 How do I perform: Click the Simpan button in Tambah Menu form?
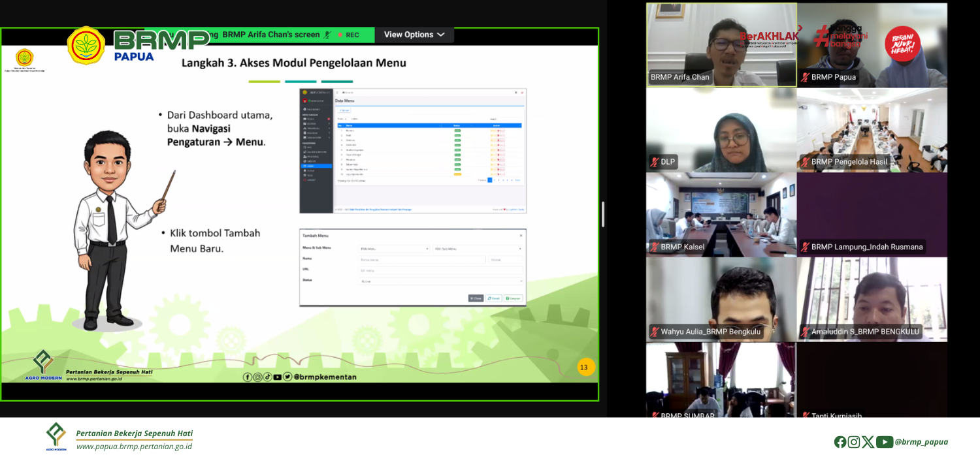[513, 298]
